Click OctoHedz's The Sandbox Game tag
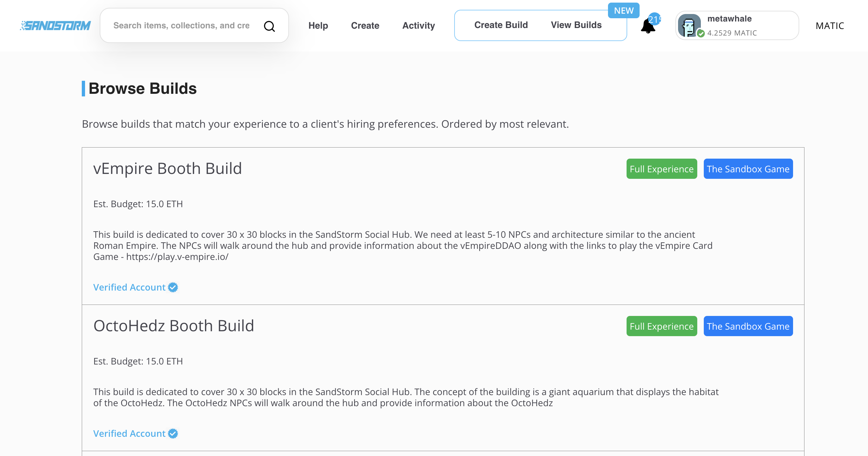This screenshot has height=456, width=868. coord(748,326)
